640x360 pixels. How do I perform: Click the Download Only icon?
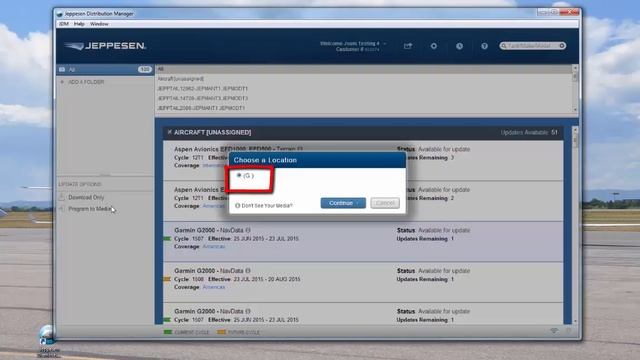[x=62, y=198]
